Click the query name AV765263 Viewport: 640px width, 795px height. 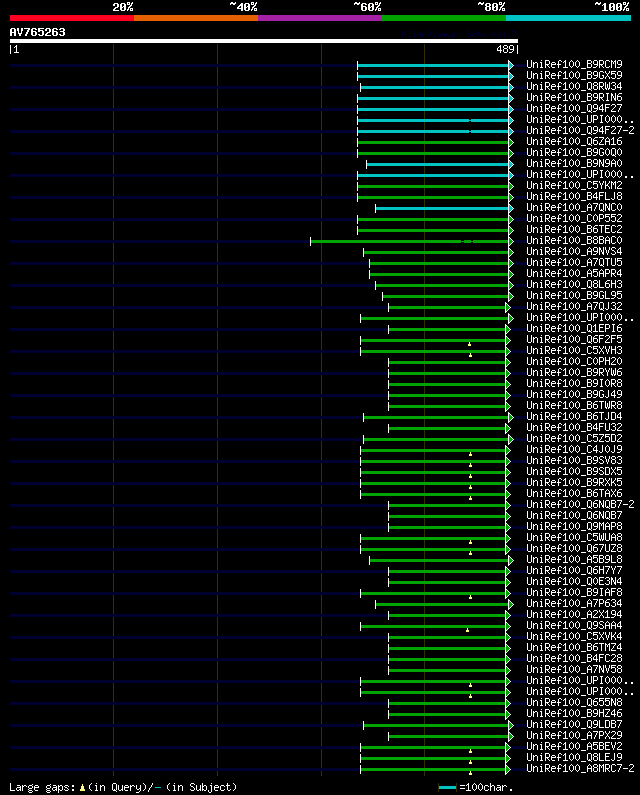tap(38, 32)
